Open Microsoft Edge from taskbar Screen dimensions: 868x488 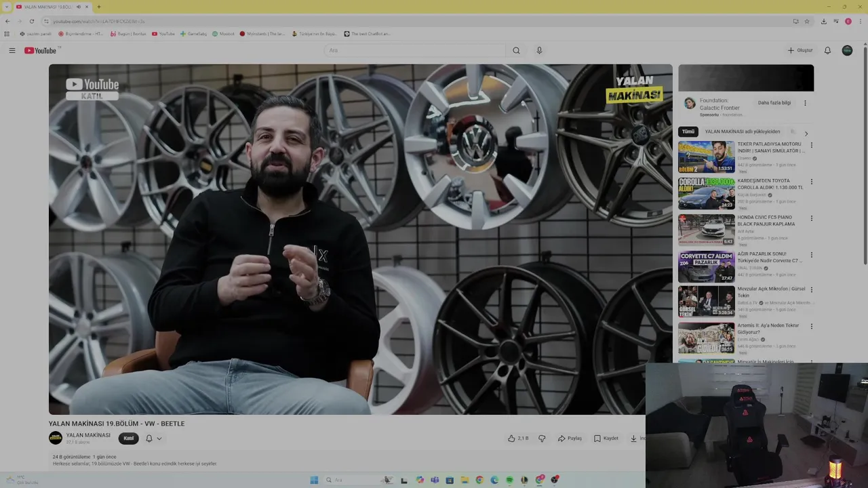(494, 480)
